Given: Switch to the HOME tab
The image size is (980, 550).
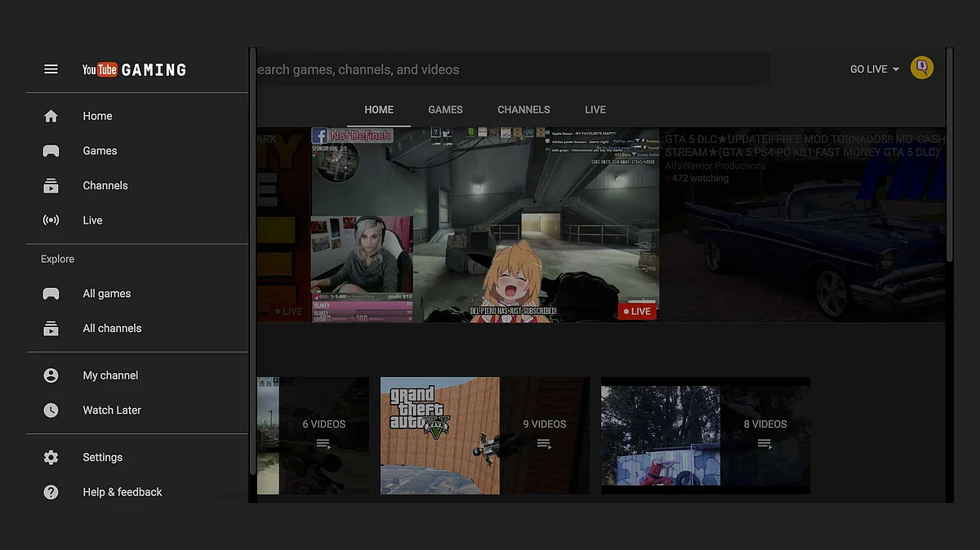Looking at the screenshot, I should pos(379,109).
